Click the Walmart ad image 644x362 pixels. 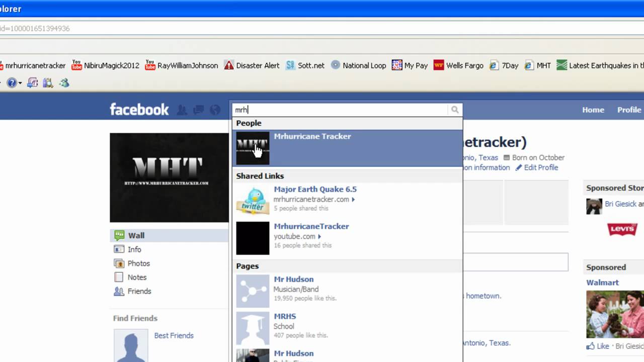click(x=615, y=314)
